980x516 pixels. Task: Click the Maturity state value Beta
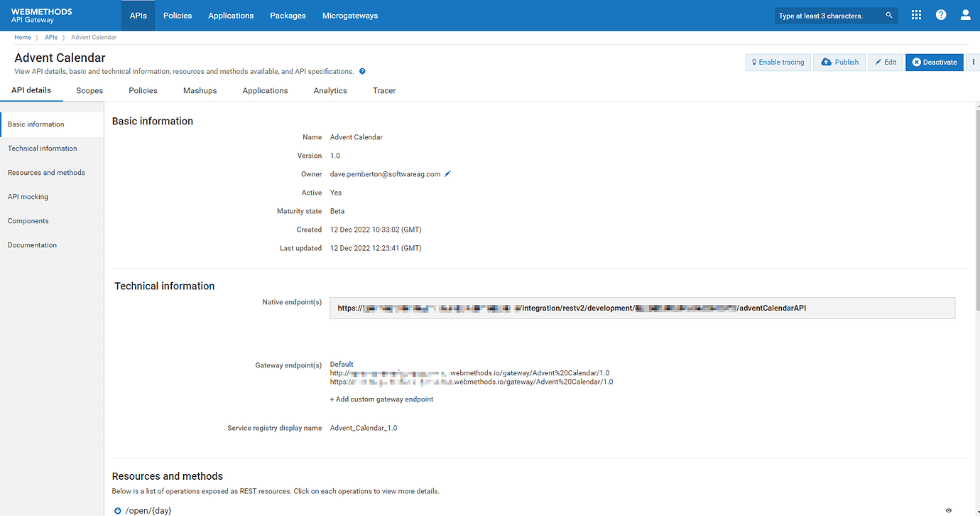pos(337,211)
